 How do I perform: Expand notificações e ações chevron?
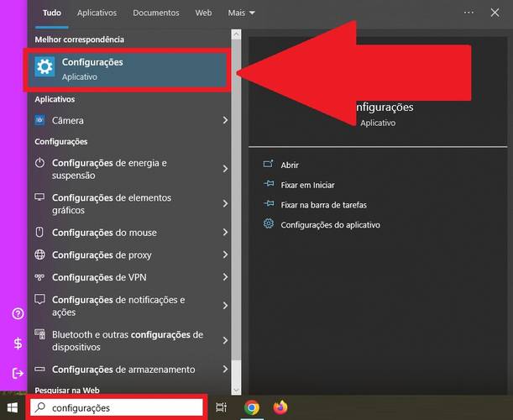225,306
